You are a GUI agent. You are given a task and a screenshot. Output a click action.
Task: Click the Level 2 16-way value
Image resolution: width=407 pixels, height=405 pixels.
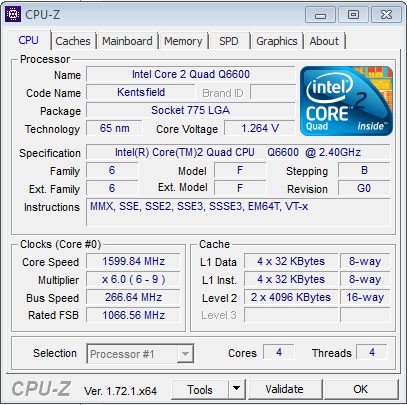365,297
